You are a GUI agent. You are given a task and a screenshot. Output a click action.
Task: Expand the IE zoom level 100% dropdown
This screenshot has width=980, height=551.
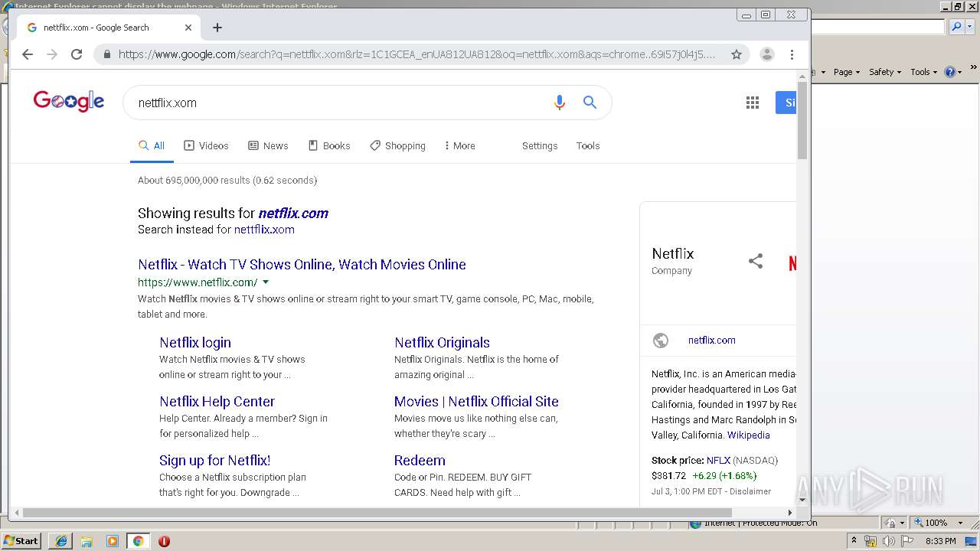pyautogui.click(x=960, y=523)
